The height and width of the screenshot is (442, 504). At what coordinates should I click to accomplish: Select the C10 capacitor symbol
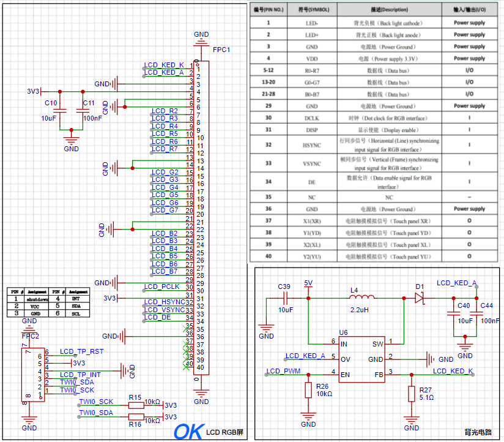click(x=60, y=111)
